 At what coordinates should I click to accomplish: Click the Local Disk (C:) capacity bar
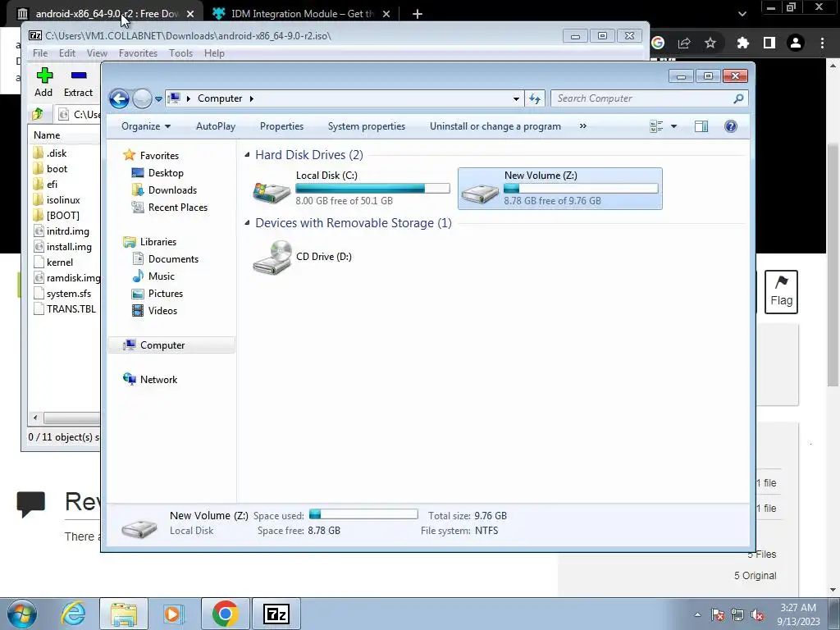pos(373,188)
